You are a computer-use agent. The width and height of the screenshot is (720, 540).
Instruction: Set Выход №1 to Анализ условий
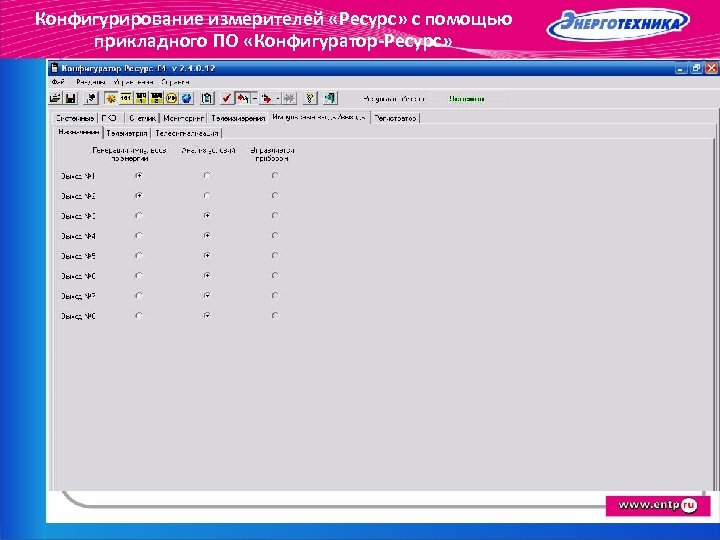(207, 175)
